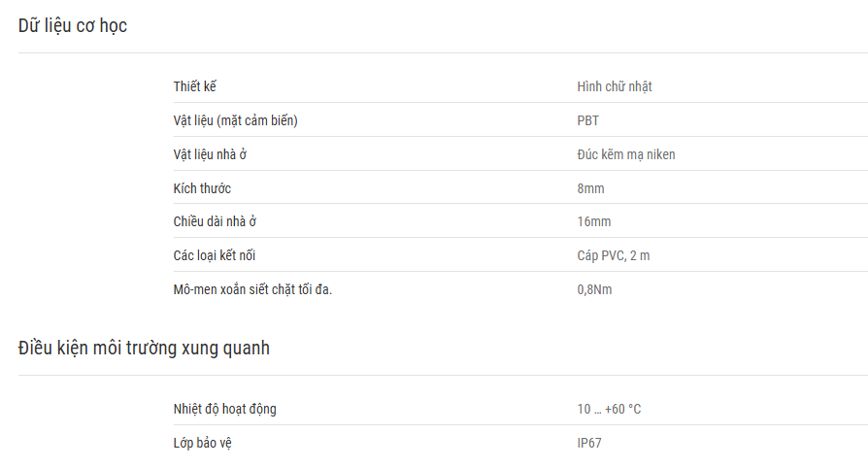Select the 'Chiều dài nhà ở' label
This screenshot has width=868, height=467.
tap(215, 221)
